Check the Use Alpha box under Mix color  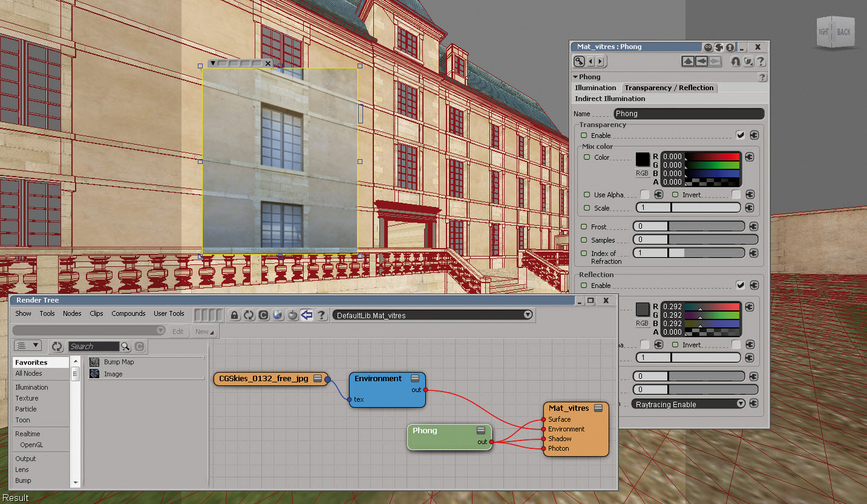pos(645,195)
